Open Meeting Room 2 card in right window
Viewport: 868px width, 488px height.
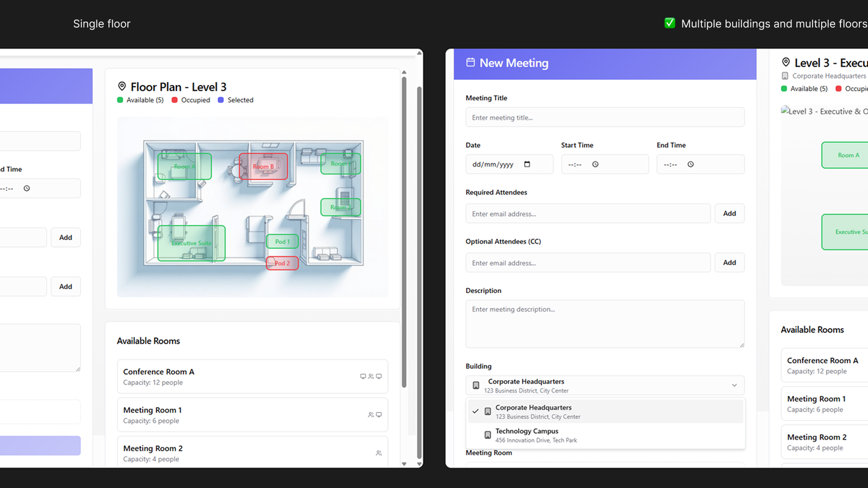coord(825,442)
